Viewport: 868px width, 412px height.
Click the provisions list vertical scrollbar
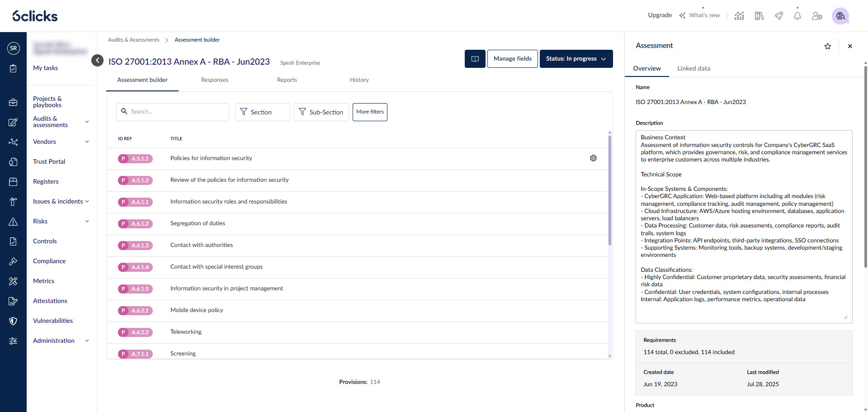pos(609,190)
